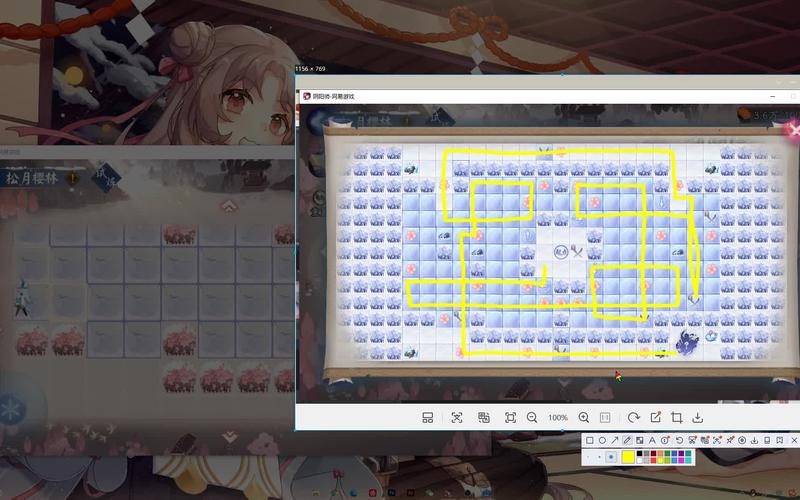Choose the largest pen thickness dot

[x=611, y=457]
